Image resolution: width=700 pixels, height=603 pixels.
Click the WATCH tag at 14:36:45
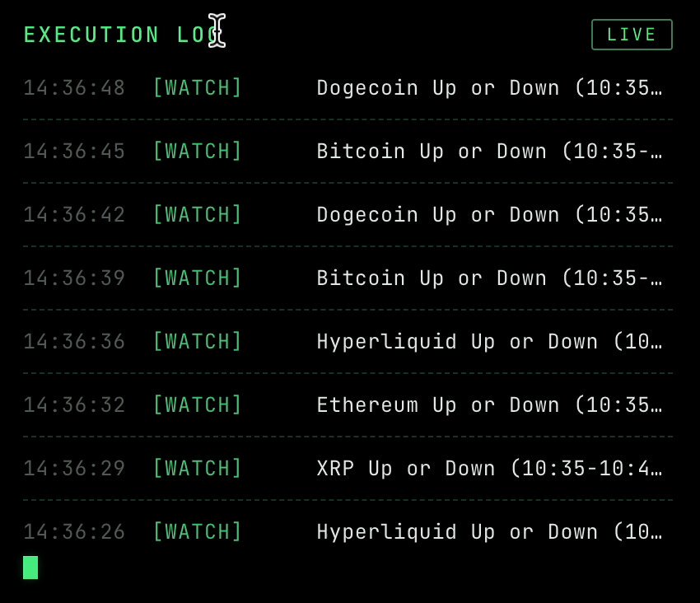pos(198,151)
